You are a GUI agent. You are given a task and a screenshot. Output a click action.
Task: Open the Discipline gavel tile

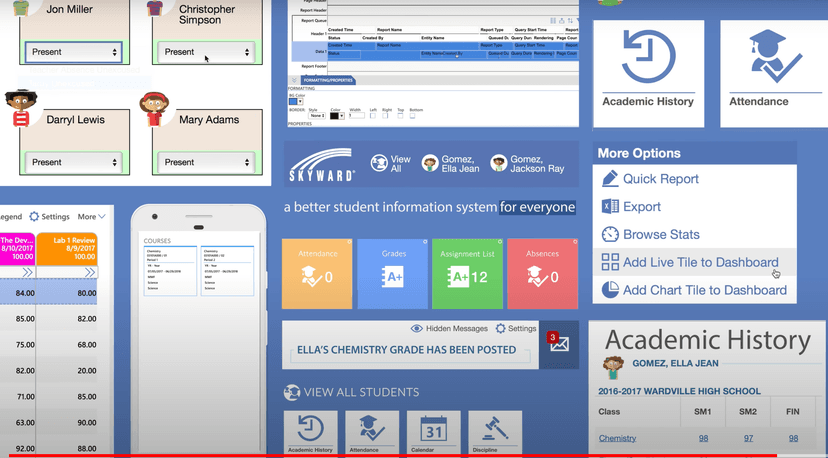click(x=495, y=433)
